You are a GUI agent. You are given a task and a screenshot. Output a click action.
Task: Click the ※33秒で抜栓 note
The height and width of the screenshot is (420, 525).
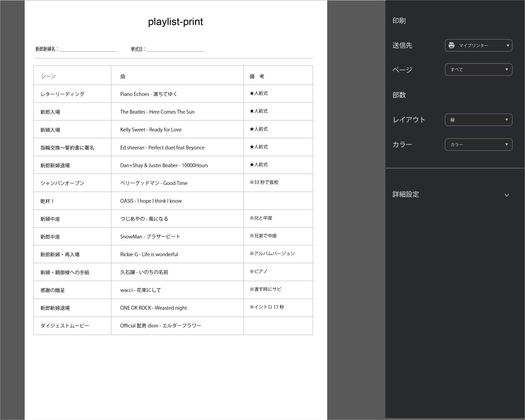click(x=264, y=182)
